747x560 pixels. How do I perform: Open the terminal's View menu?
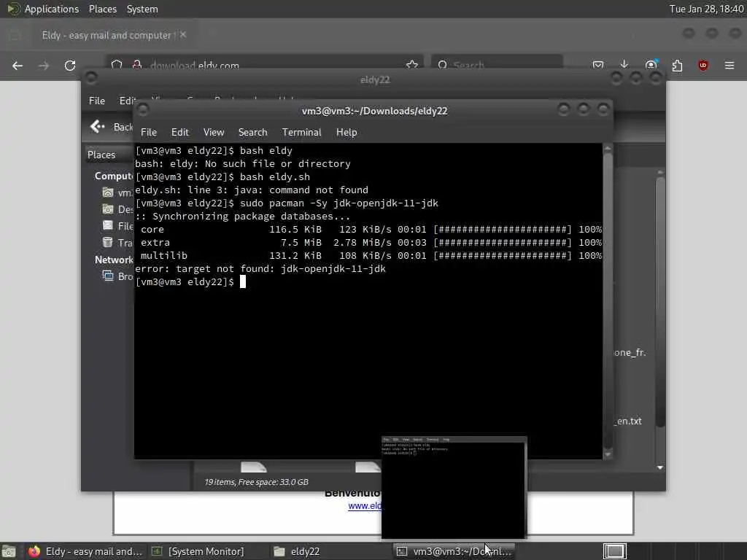(214, 133)
